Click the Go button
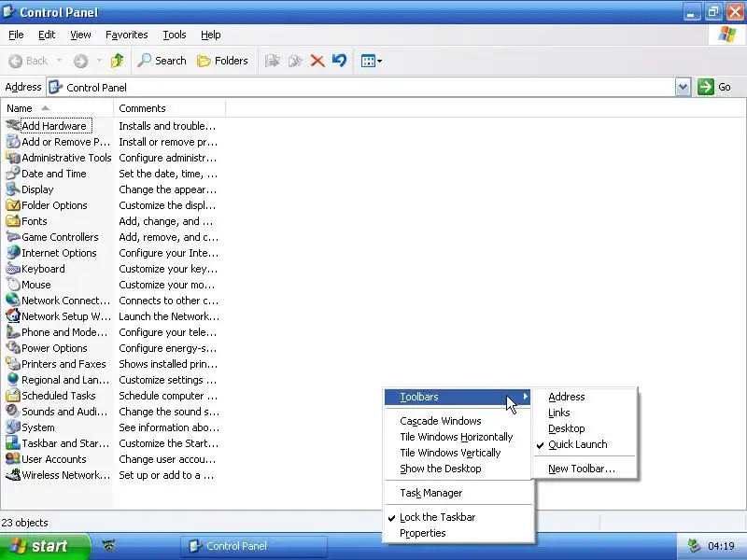The image size is (747, 560). [x=714, y=87]
